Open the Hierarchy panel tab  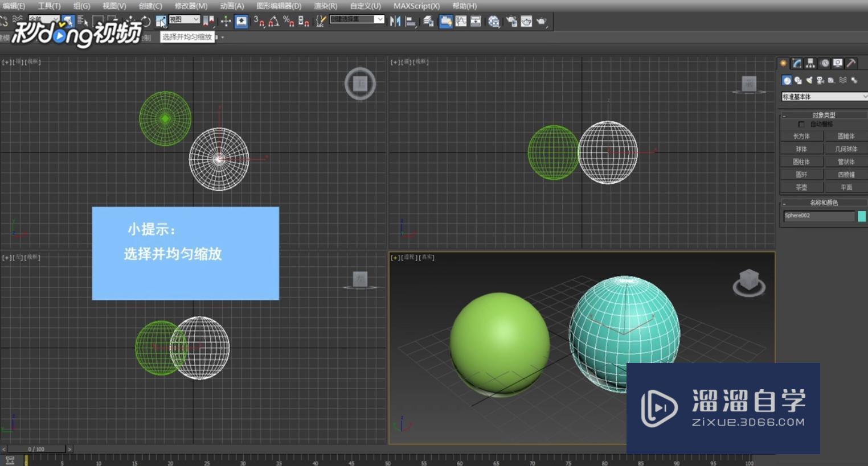point(810,63)
